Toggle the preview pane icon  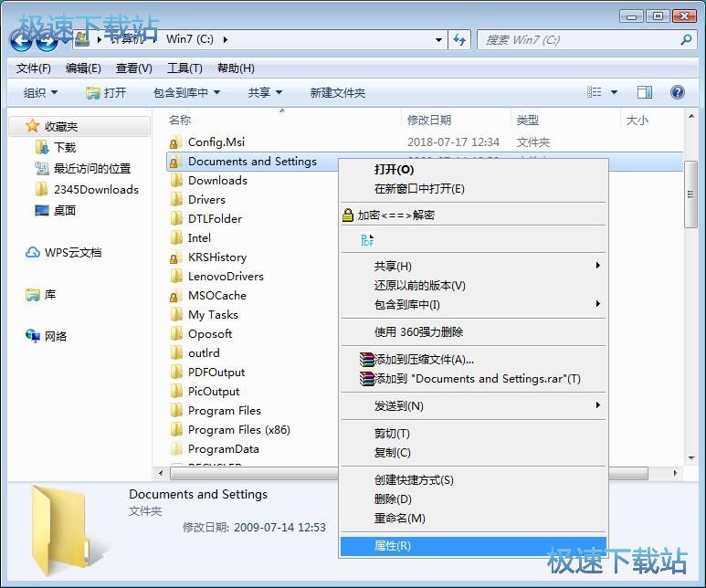pyautogui.click(x=644, y=92)
